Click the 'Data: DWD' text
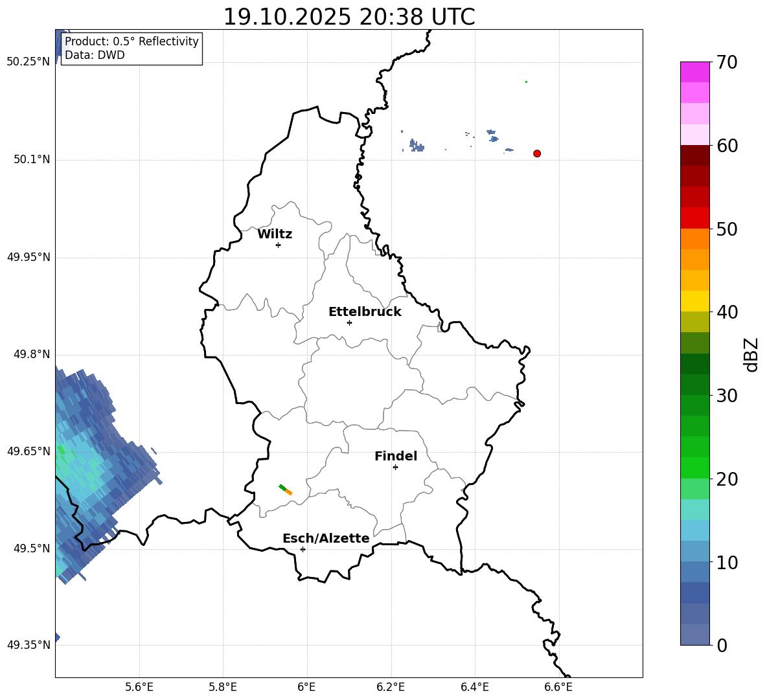 point(95,55)
